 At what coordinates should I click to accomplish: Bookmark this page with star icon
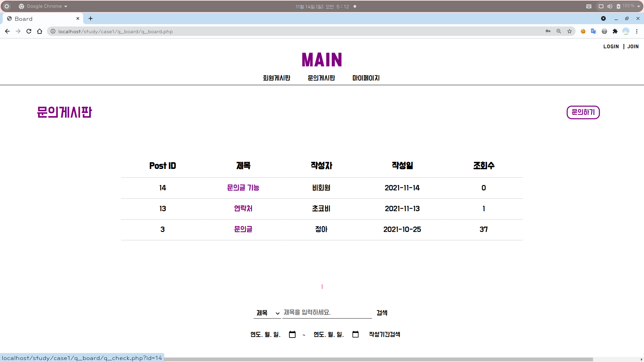click(570, 31)
